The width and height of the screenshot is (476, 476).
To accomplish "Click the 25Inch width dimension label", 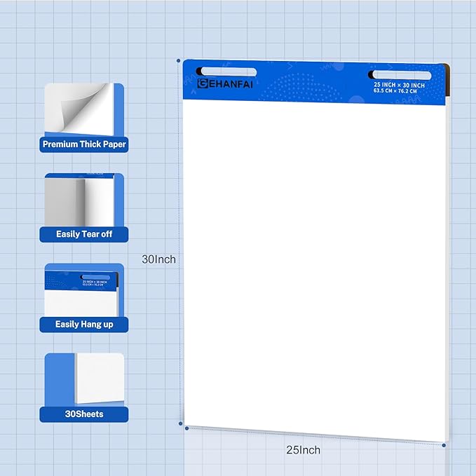I will (x=304, y=450).
